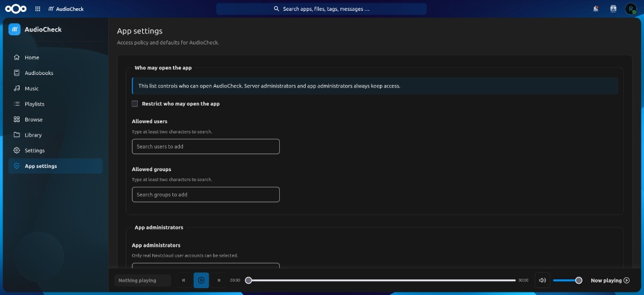Click the search magnifier icon
Viewport: 644px width, 295px height.
277,9
